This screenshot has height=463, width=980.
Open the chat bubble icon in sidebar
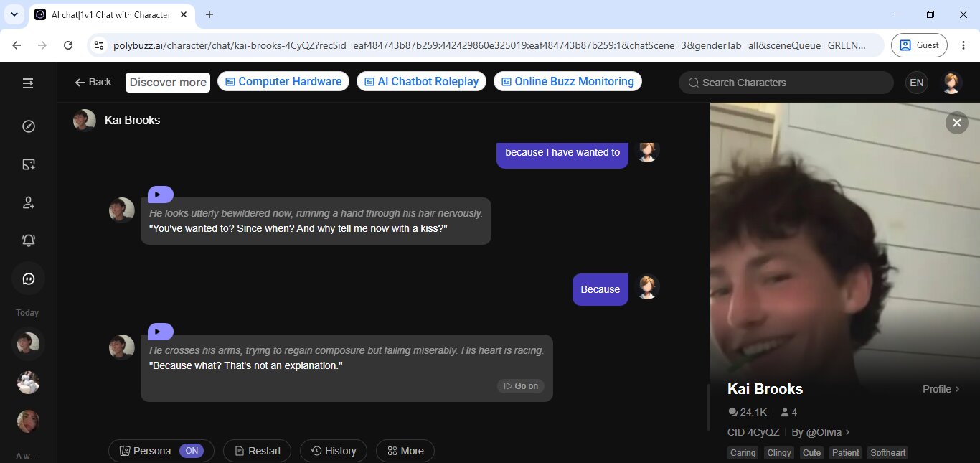tap(29, 279)
